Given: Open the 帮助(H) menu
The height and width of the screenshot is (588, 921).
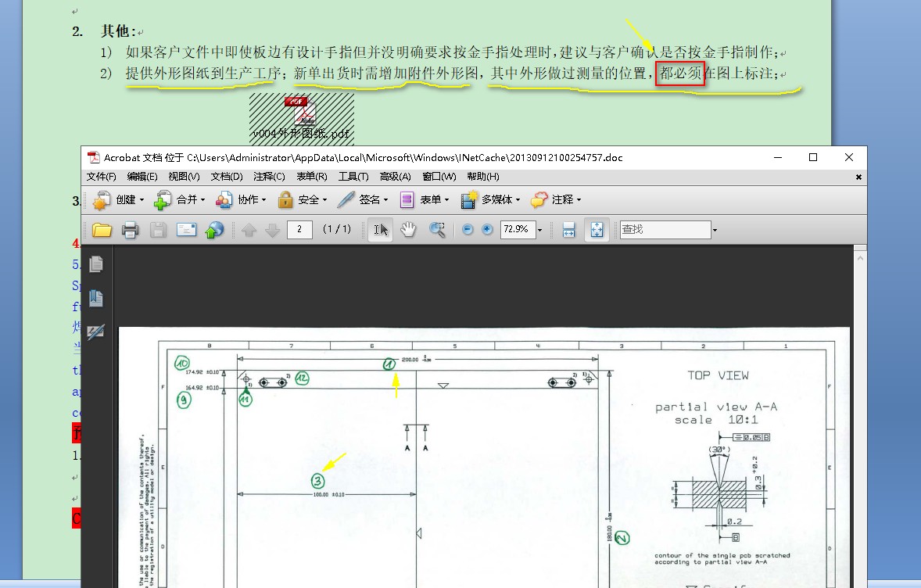Looking at the screenshot, I should point(483,176).
